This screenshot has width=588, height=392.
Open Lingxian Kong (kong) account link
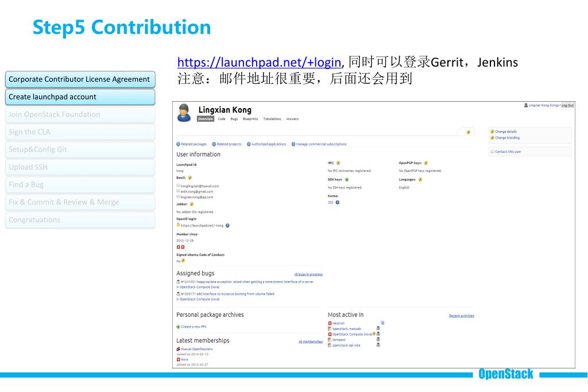[x=543, y=106]
